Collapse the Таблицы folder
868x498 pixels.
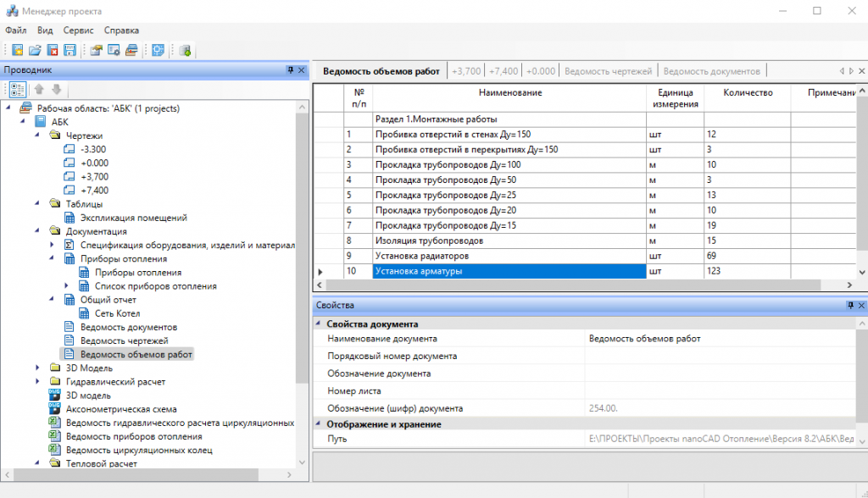[37, 203]
